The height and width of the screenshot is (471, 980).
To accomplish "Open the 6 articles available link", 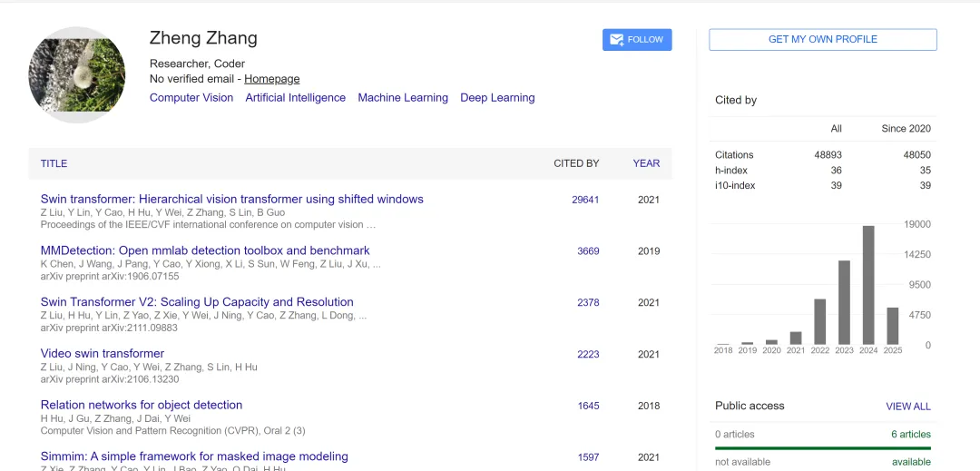I will (911, 434).
